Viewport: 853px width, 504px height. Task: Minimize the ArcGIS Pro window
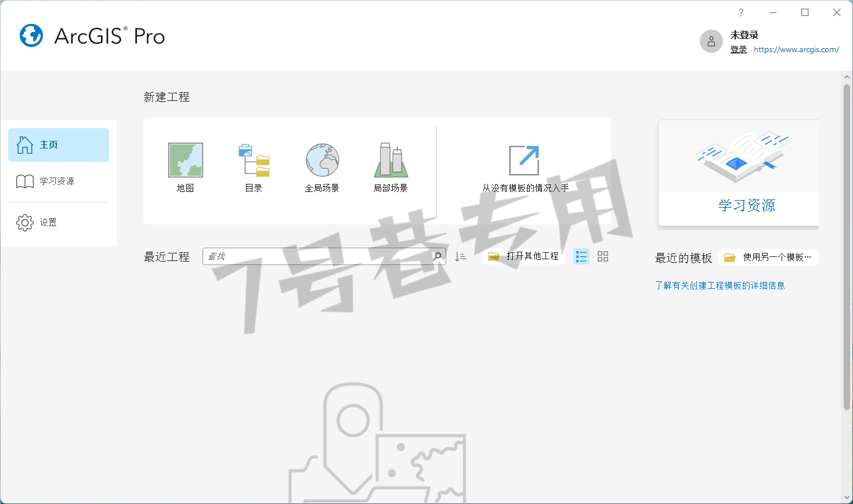point(773,13)
